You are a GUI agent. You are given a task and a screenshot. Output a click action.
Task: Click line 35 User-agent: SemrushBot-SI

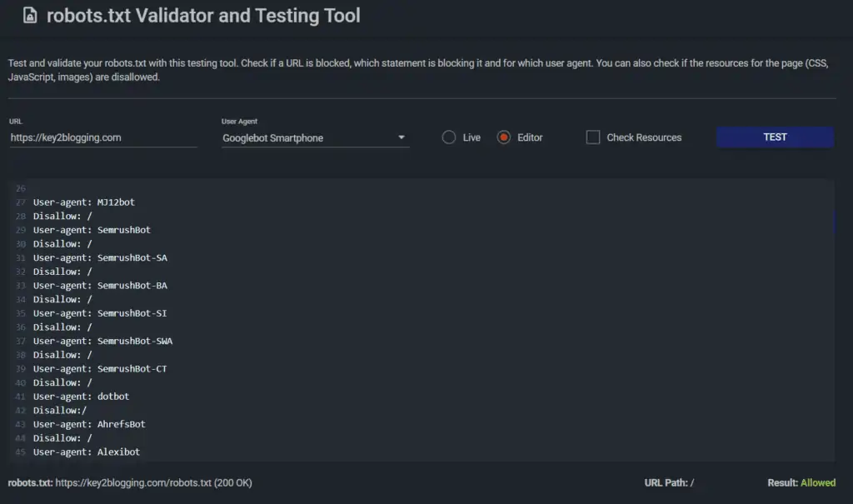(100, 313)
